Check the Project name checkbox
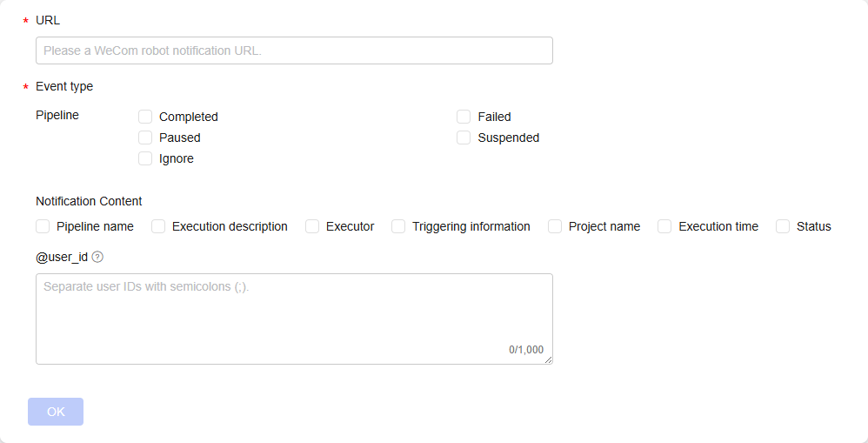Screen dimensions: 868x443 pos(555,226)
